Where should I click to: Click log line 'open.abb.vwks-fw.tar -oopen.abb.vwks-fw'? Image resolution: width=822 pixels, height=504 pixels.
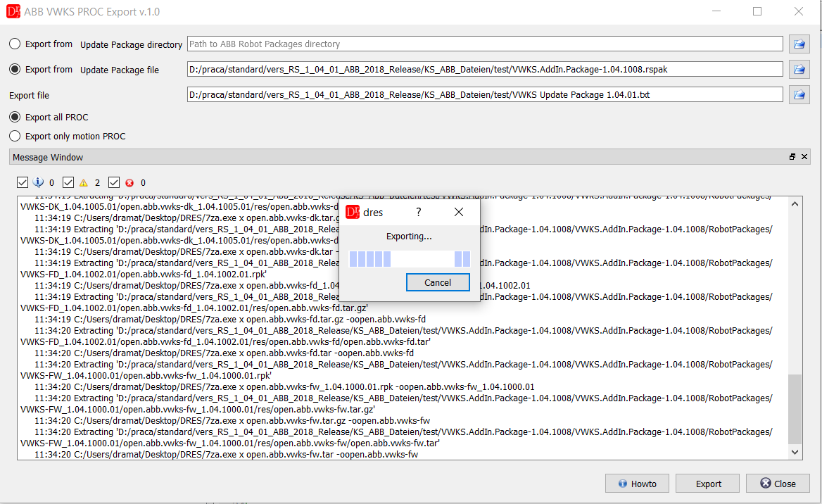(x=227, y=454)
